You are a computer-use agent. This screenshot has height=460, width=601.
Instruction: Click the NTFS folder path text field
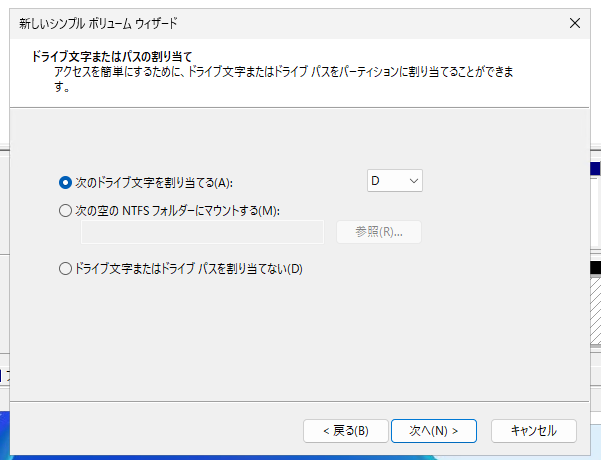(x=202, y=232)
